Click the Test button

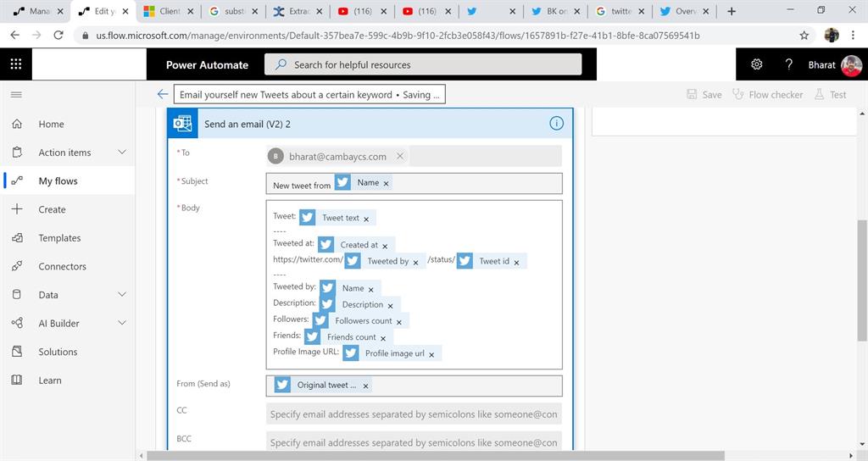tap(830, 95)
